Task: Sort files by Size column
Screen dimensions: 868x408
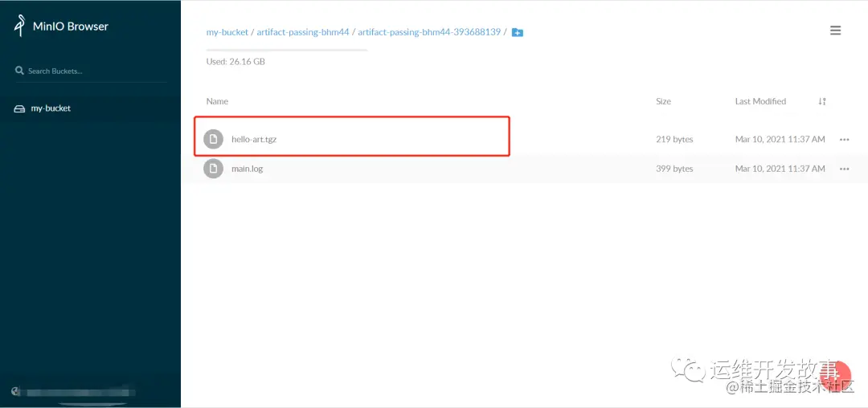Action: [x=663, y=101]
